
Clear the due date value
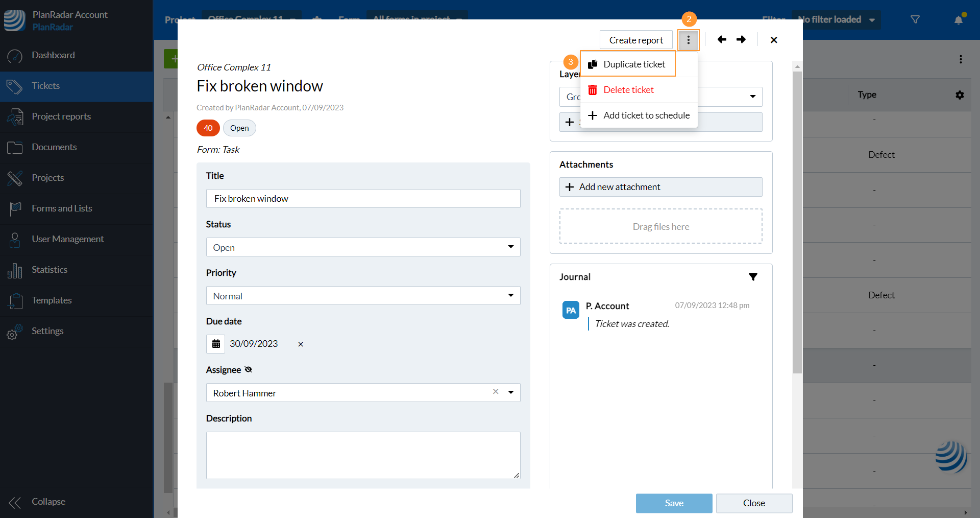point(301,344)
